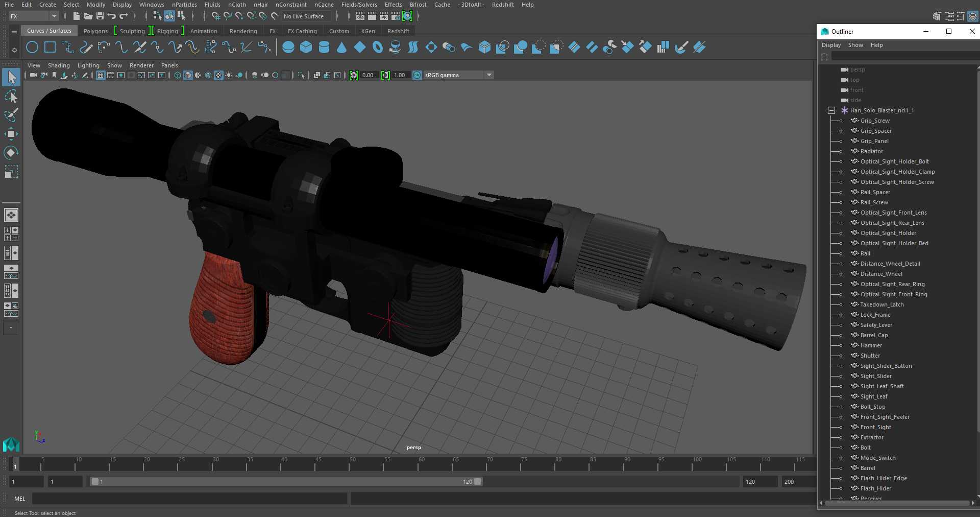Viewport: 980px width, 517px height.
Task: Open the viewport Renderer menu
Action: tap(141, 65)
